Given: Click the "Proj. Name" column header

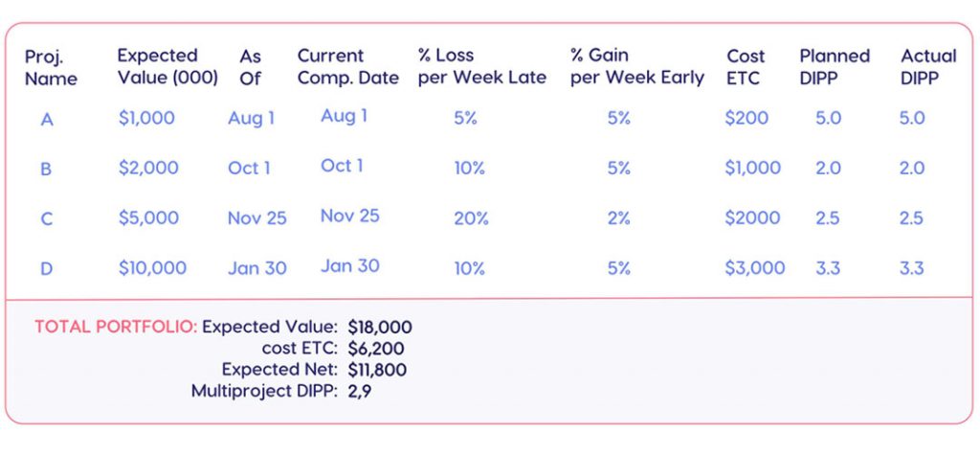Looking at the screenshot, I should coord(51,67).
